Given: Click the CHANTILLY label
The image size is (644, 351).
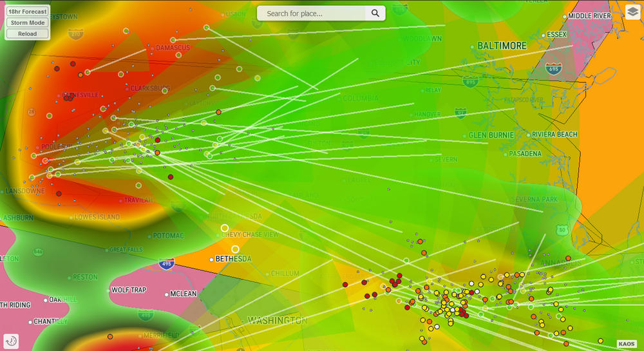Looking at the screenshot, I should point(50,321).
